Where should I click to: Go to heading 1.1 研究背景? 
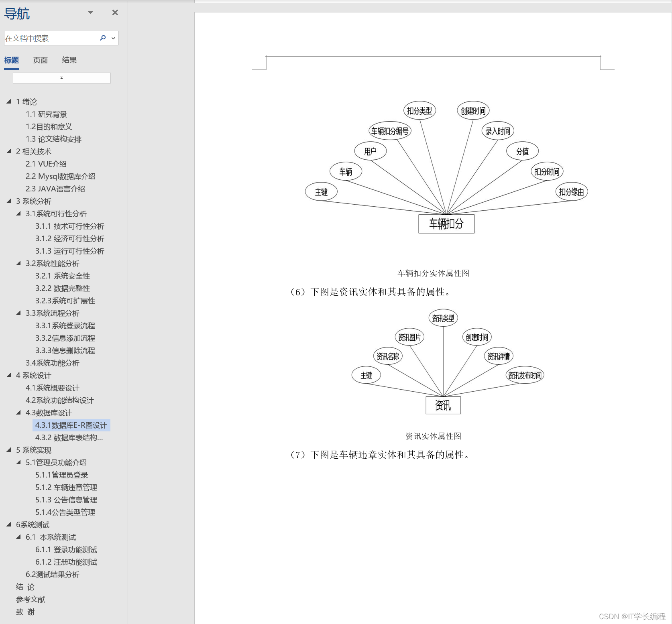click(x=46, y=114)
